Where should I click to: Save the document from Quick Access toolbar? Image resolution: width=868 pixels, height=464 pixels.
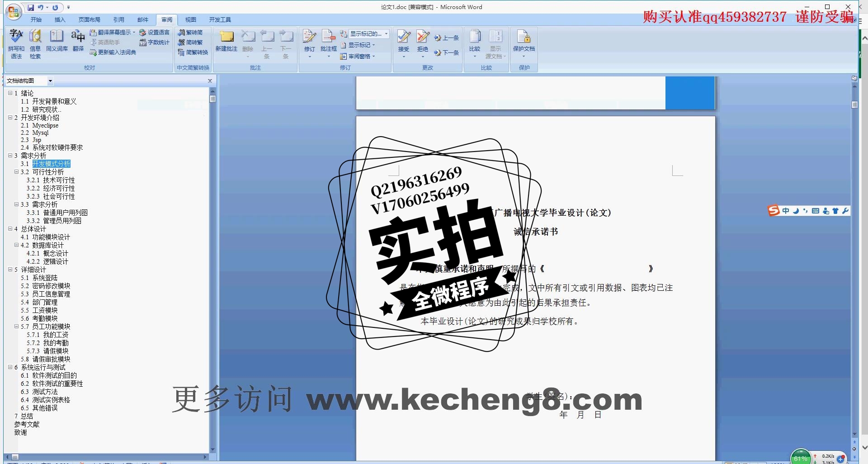(31, 7)
